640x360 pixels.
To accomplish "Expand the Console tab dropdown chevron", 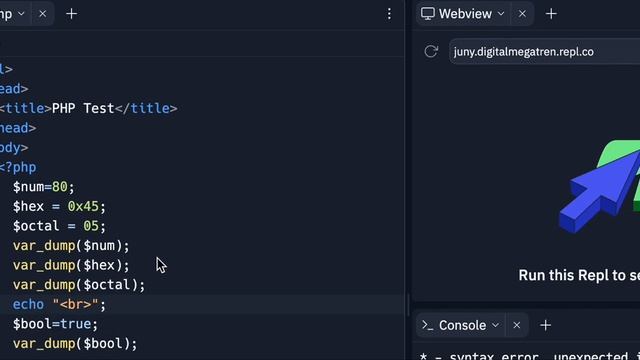I will 496,325.
